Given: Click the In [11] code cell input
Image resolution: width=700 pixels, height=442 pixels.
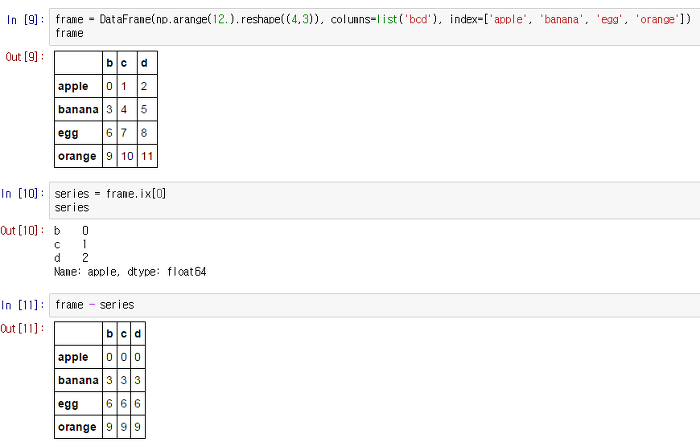Looking at the screenshot, I should (375, 305).
